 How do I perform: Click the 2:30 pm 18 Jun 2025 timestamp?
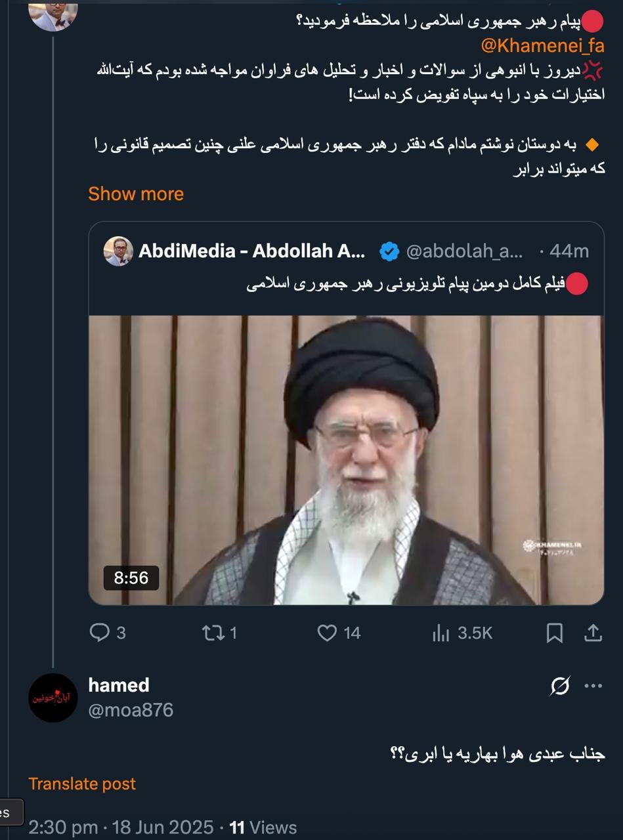pos(121,827)
